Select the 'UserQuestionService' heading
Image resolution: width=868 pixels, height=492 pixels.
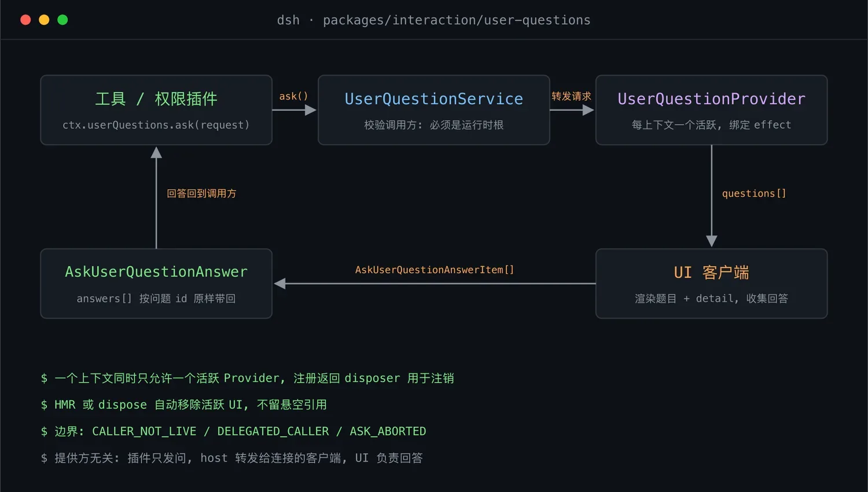(x=434, y=99)
